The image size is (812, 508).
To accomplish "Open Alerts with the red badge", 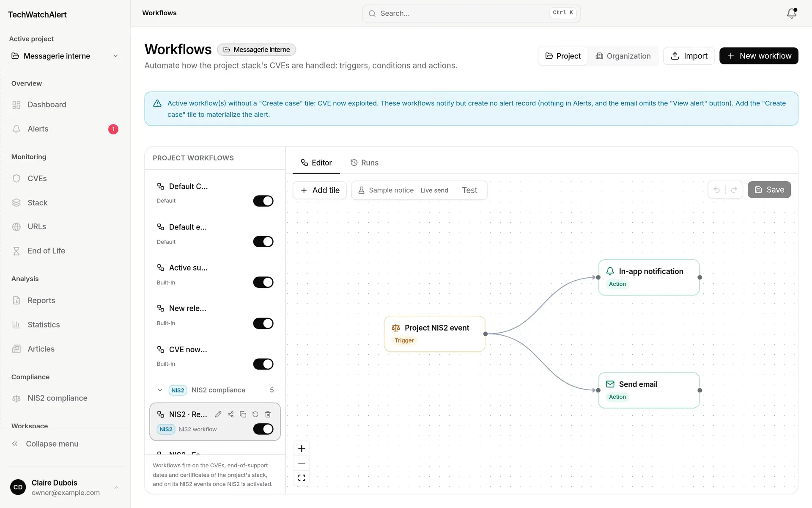I will point(65,129).
